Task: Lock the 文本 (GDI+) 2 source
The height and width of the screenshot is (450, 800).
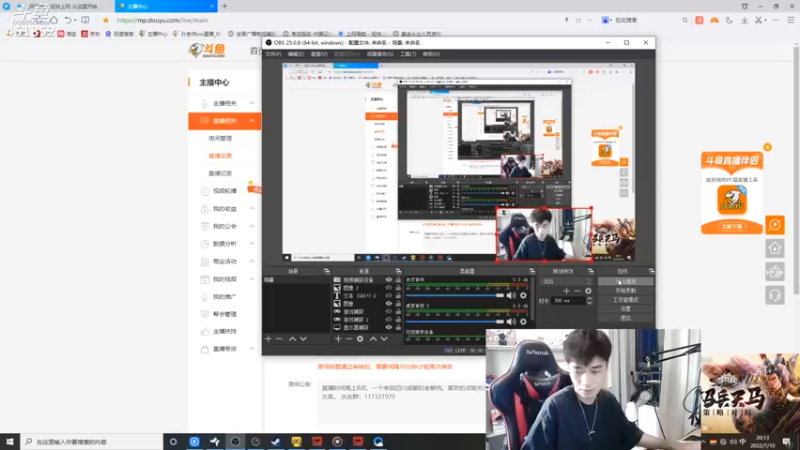Action: (x=398, y=295)
